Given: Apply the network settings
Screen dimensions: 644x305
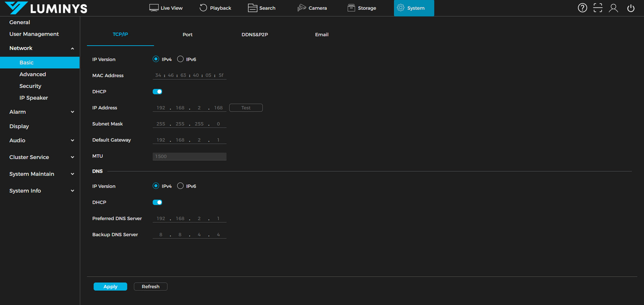Looking at the screenshot, I should click(110, 286).
